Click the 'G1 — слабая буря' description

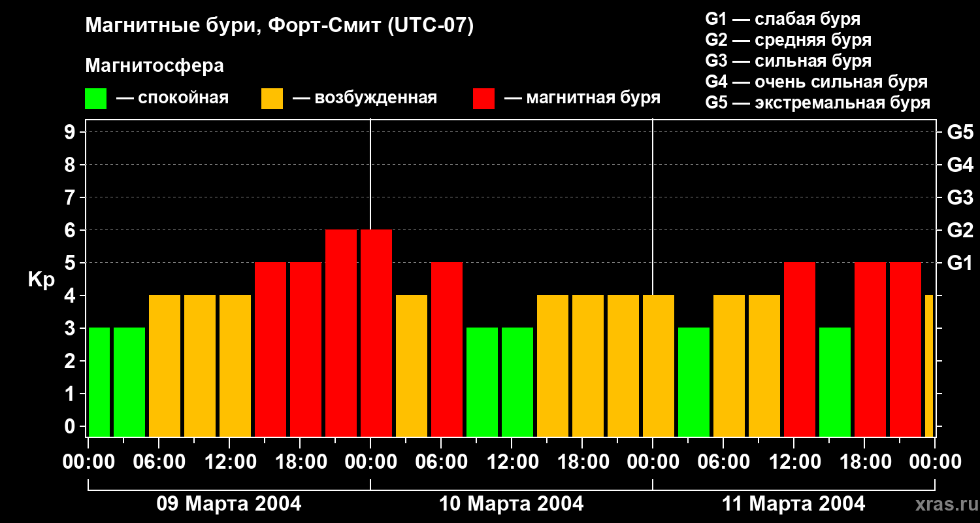coord(783,19)
